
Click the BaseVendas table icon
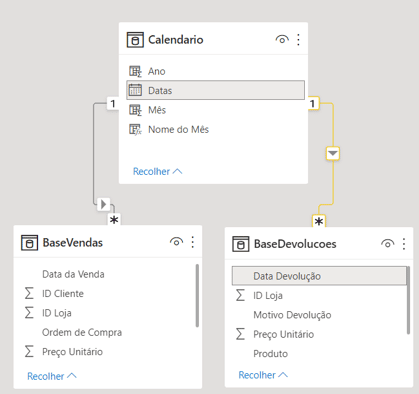pyautogui.click(x=29, y=242)
